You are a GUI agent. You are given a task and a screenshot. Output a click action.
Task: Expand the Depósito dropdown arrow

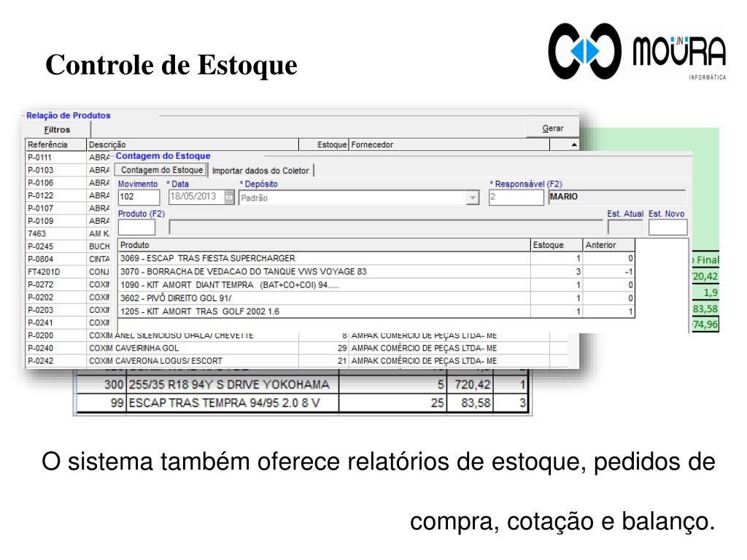tap(472, 198)
